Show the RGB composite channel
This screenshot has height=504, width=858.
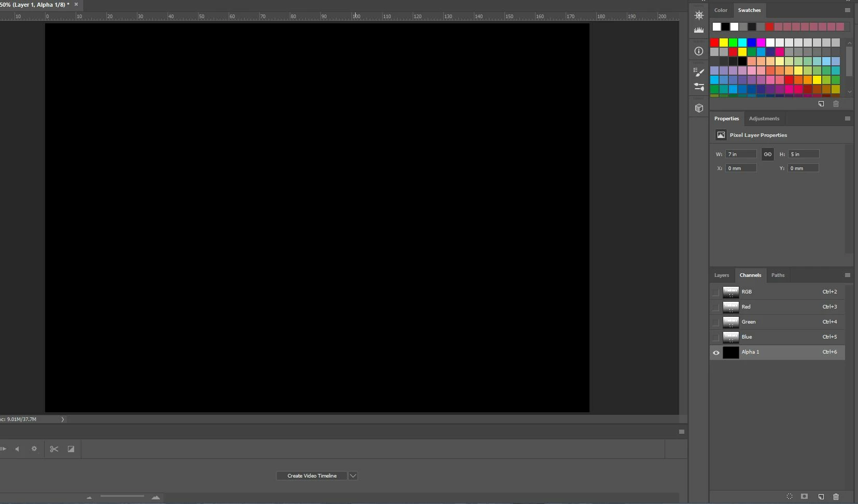(716, 292)
